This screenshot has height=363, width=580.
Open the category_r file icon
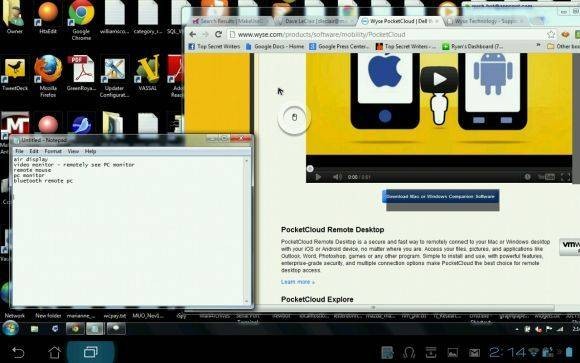point(148,17)
